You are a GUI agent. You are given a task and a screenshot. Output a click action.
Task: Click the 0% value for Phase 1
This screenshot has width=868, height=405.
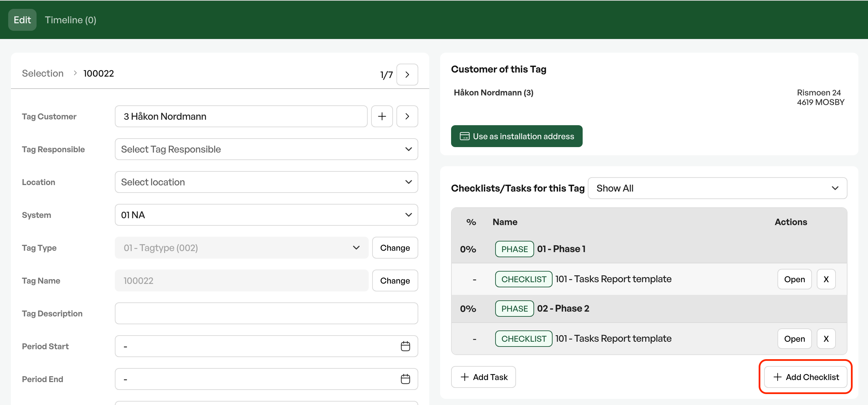[468, 249]
